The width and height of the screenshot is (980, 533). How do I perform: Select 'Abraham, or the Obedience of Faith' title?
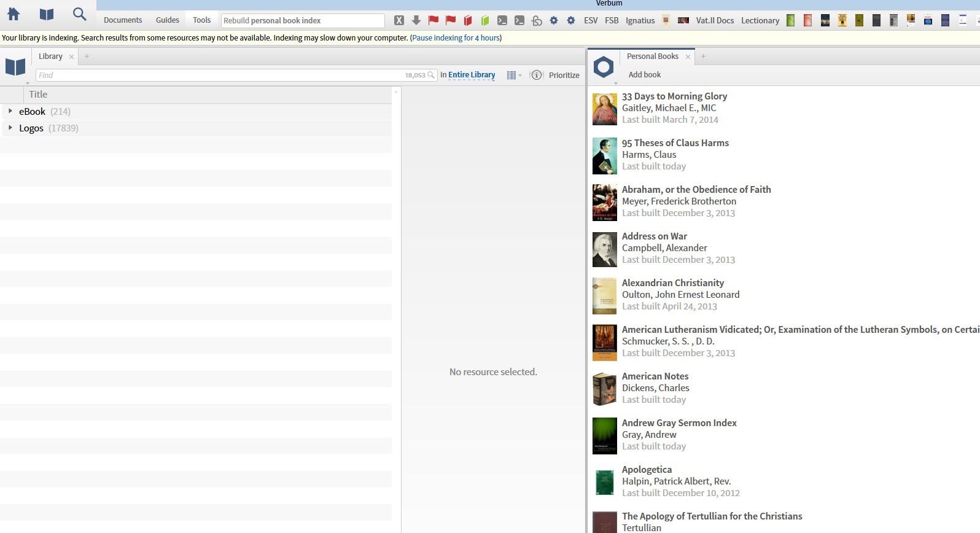(x=696, y=189)
